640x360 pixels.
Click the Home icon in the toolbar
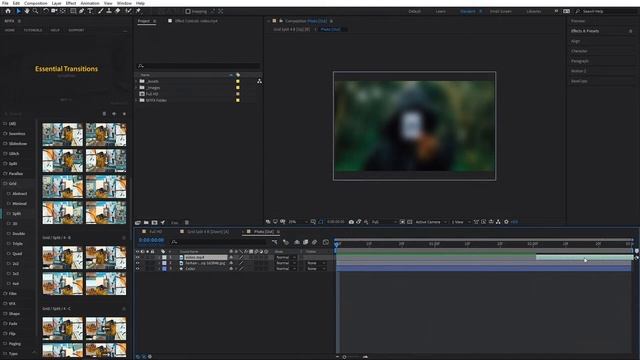8,11
